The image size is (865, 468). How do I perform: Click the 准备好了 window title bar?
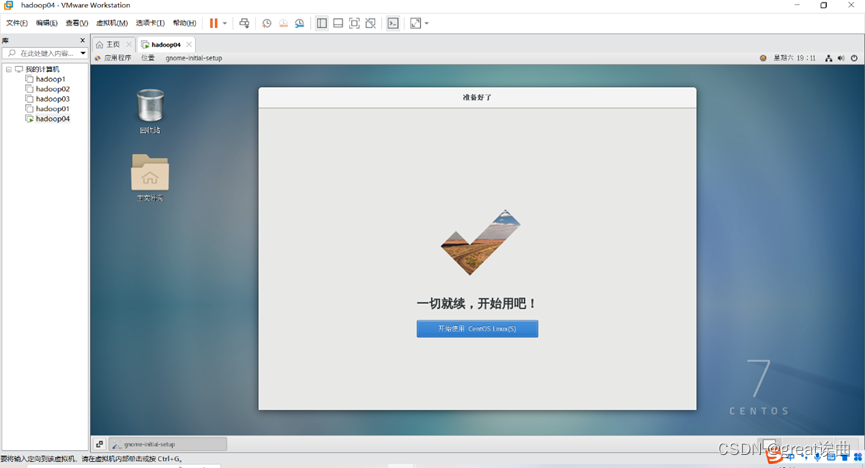click(x=477, y=97)
